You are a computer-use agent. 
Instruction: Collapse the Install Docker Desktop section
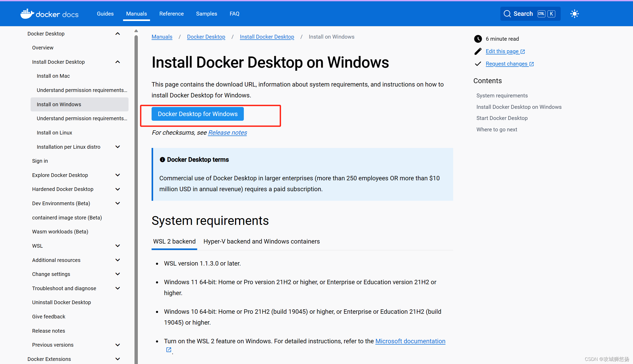pos(118,62)
